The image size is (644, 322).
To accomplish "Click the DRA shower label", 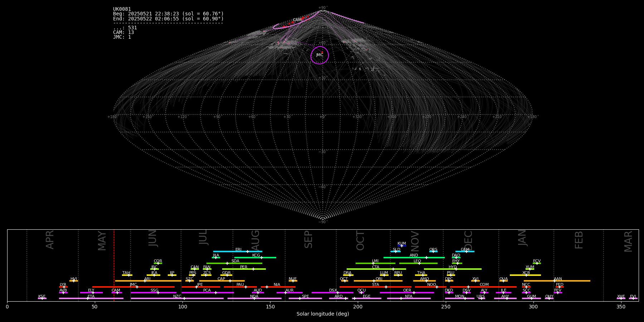I will (347, 273).
